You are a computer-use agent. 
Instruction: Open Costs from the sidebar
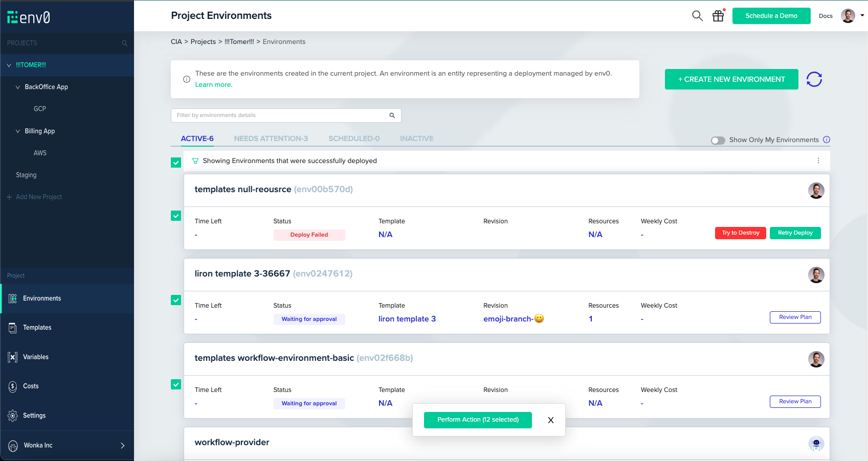point(31,386)
